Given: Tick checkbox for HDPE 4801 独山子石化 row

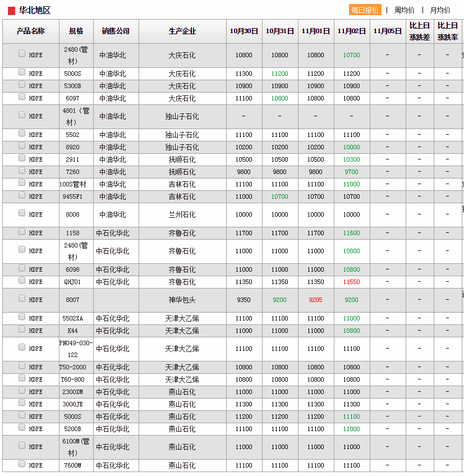Looking at the screenshot, I should point(22,115).
